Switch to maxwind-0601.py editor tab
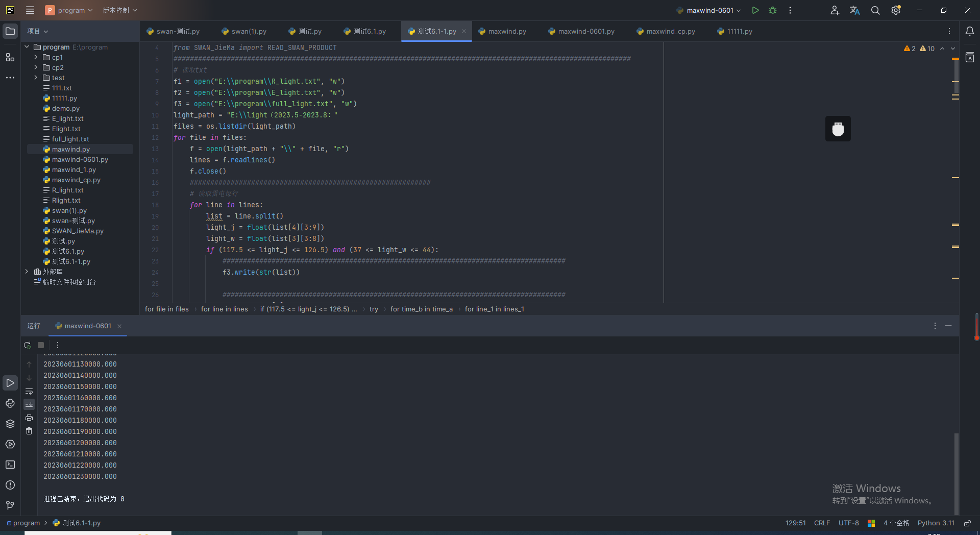 click(581, 31)
